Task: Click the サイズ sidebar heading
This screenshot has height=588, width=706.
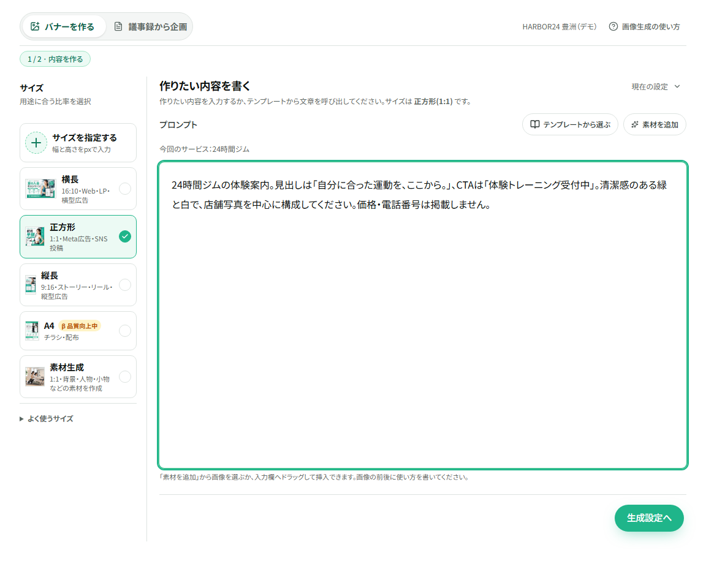Action: click(31, 88)
